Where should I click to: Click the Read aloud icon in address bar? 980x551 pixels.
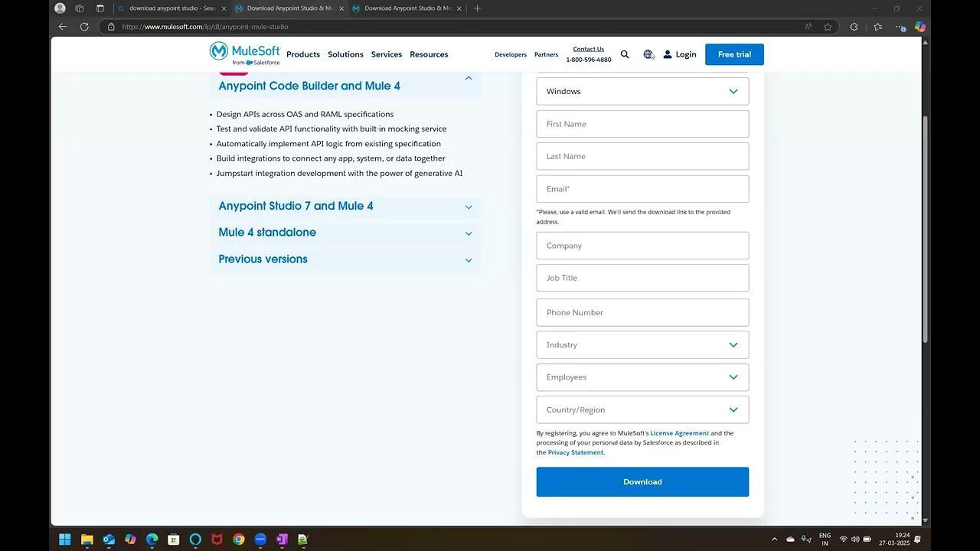pyautogui.click(x=808, y=26)
